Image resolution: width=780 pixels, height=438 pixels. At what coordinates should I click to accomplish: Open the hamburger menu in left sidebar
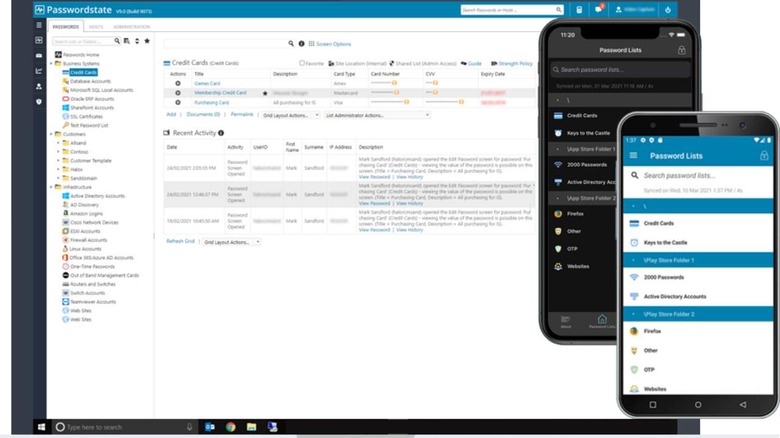[x=39, y=25]
